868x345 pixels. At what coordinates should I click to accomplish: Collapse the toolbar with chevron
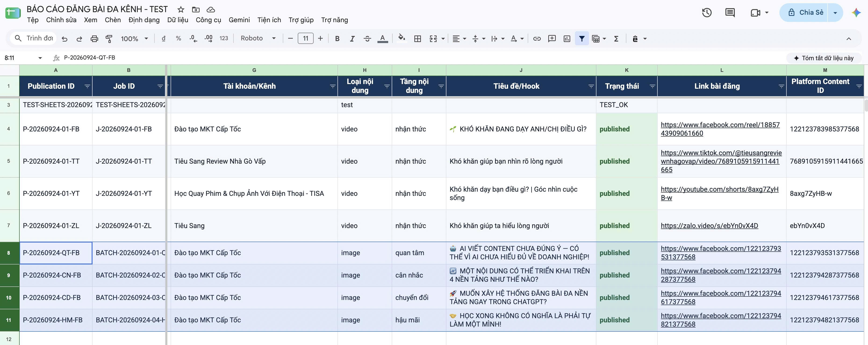tap(848, 39)
